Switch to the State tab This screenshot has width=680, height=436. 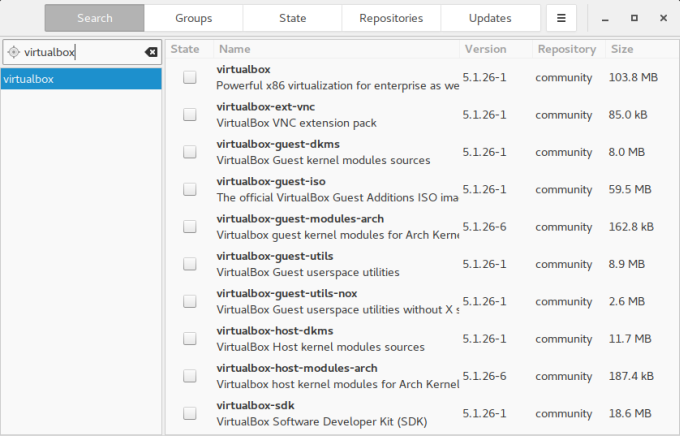[x=292, y=18]
